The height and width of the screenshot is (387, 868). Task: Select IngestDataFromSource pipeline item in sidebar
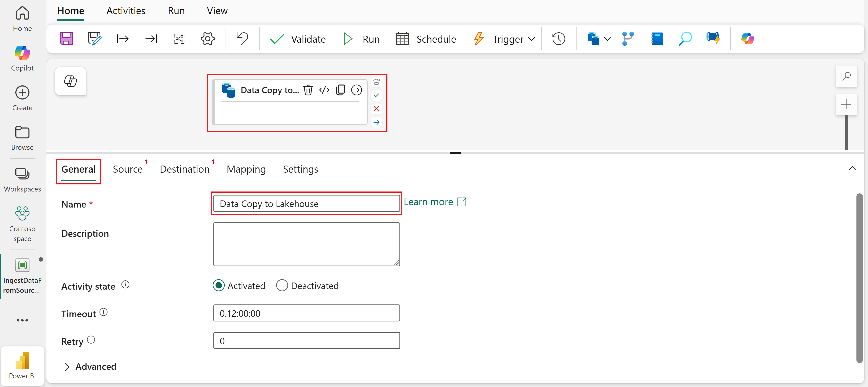coord(22,276)
